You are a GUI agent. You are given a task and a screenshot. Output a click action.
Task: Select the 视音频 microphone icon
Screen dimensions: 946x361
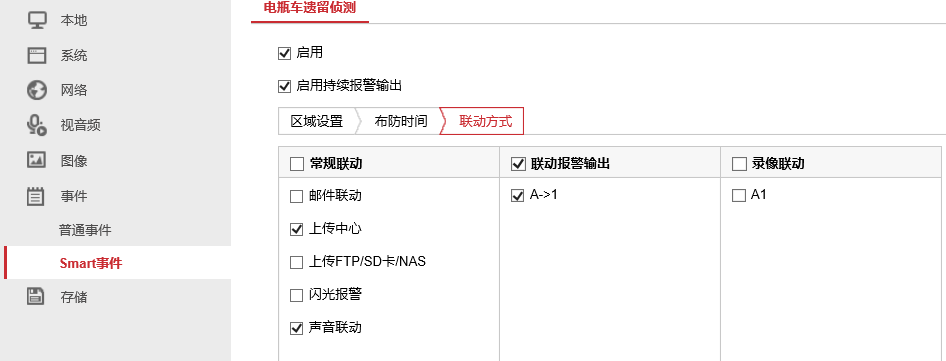[x=37, y=126]
